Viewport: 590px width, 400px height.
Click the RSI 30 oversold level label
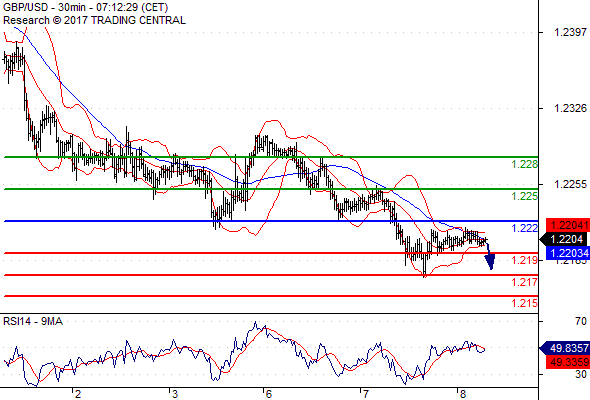pos(581,374)
